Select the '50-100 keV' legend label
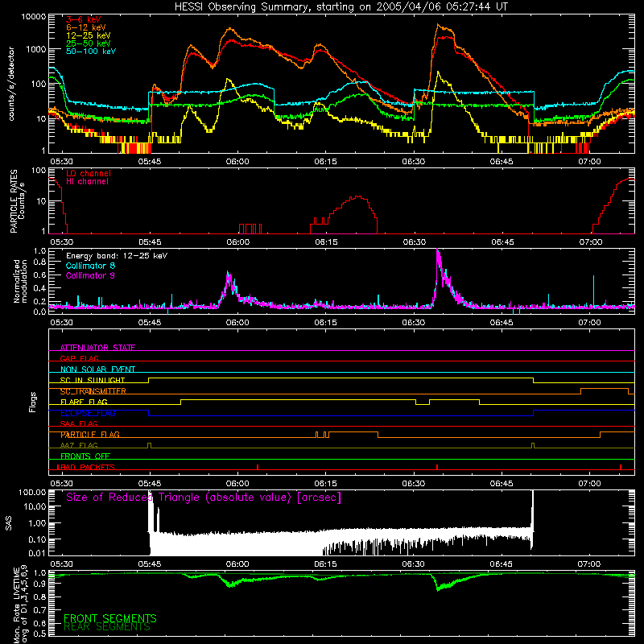Viewport: 644px width, 644px height. coord(91,52)
